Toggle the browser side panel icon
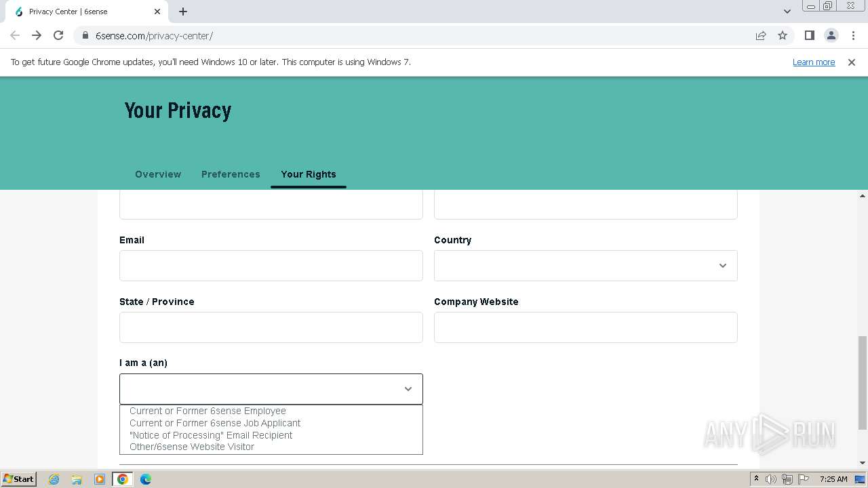This screenshot has width=868, height=488. click(x=809, y=35)
